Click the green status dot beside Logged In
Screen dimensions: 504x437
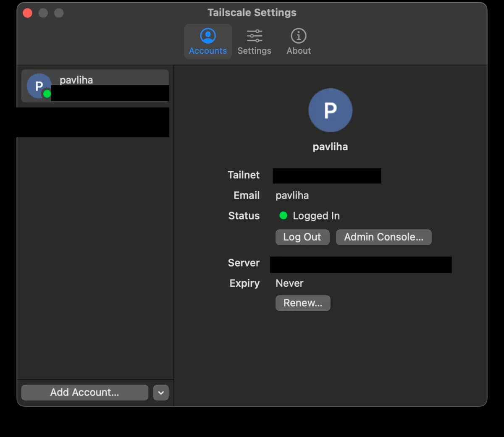(x=283, y=215)
